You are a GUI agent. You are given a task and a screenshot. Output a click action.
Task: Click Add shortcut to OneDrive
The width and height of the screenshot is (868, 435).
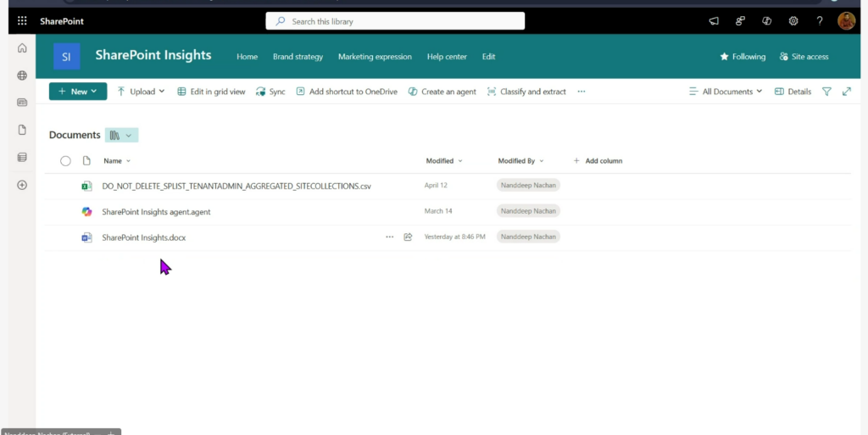pyautogui.click(x=347, y=92)
